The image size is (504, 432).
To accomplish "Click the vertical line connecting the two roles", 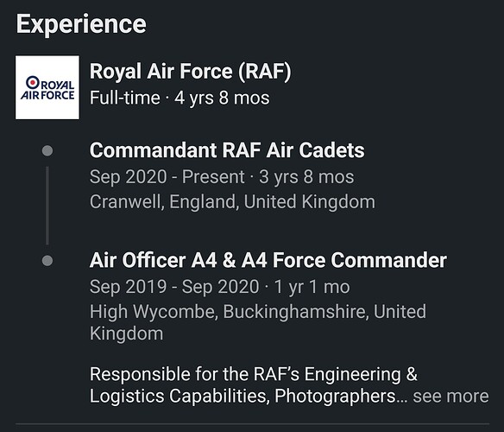I will click(47, 206).
